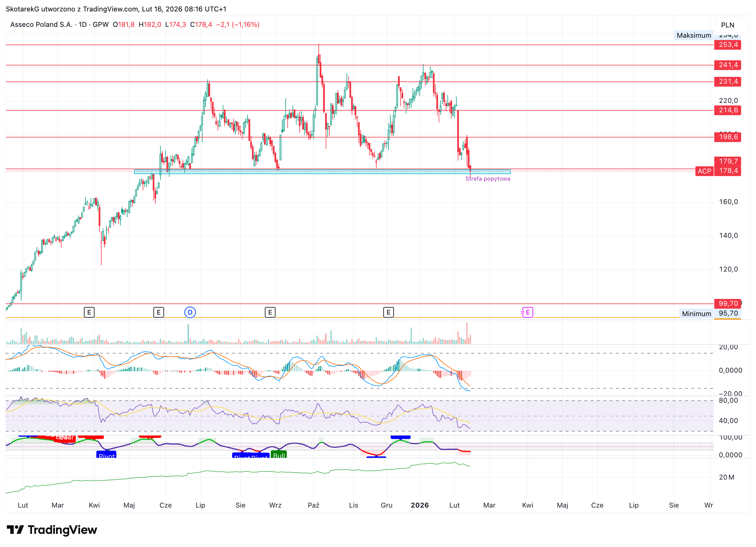Click the Wrz month label on time axis
The width and height of the screenshot is (756, 547).
click(275, 505)
